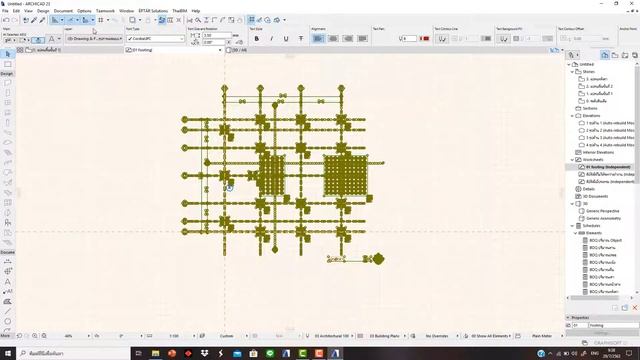Screen dimensions: 640x360
Task: Show Navigator Layout Book icon
Action: [x=625, y=55]
